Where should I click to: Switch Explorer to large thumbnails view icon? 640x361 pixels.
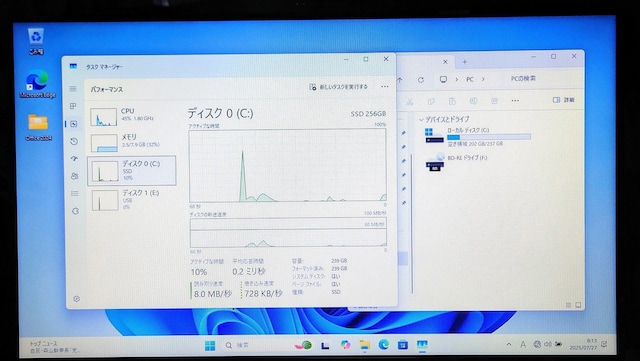[x=578, y=305]
